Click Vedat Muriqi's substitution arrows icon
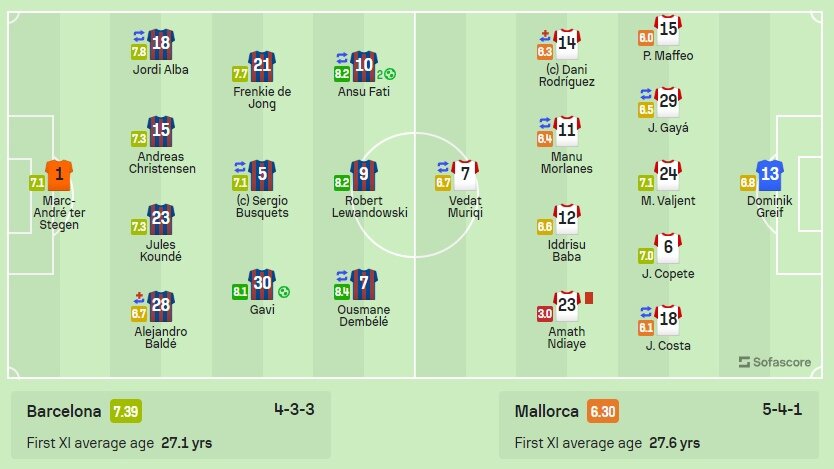The width and height of the screenshot is (834, 469). 443,167
